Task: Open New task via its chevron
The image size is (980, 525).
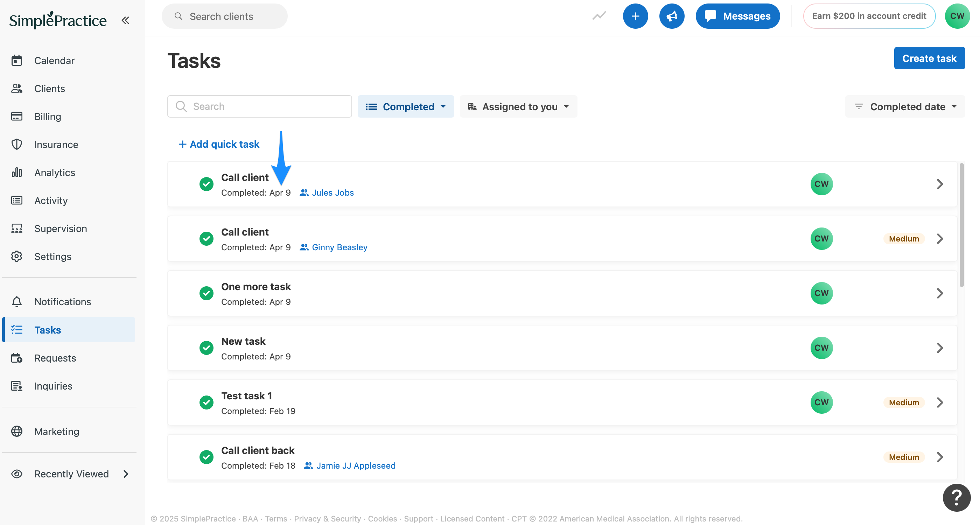Action: pyautogui.click(x=940, y=348)
